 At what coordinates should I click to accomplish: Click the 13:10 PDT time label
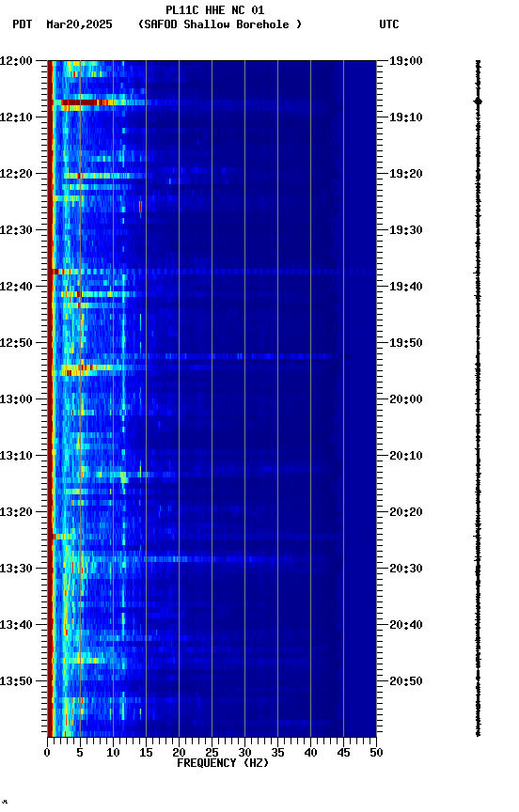[16, 456]
